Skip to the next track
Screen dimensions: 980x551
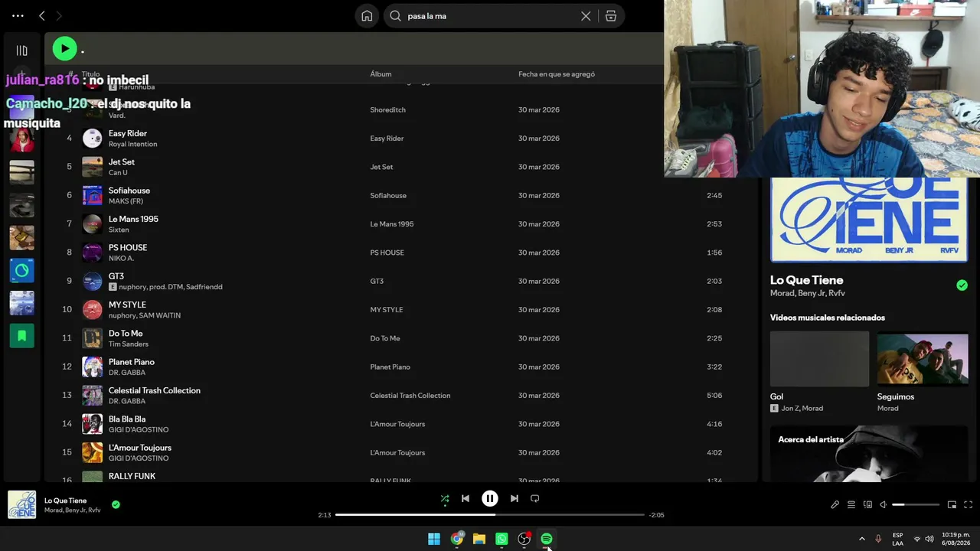point(514,499)
